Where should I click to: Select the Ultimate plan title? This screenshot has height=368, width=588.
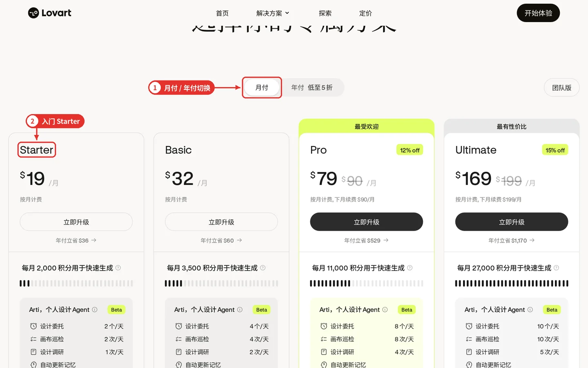[x=476, y=150]
